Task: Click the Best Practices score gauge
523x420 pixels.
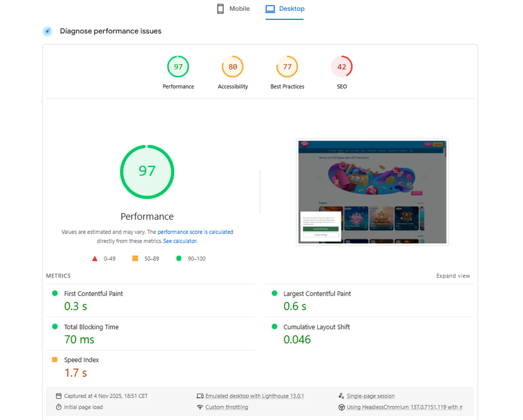Action: 287,66
